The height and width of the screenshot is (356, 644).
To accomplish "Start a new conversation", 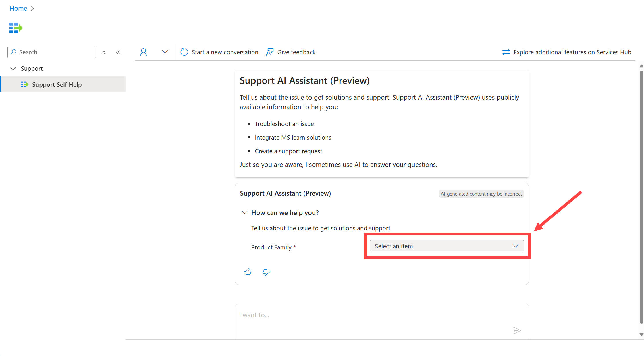I will 219,52.
